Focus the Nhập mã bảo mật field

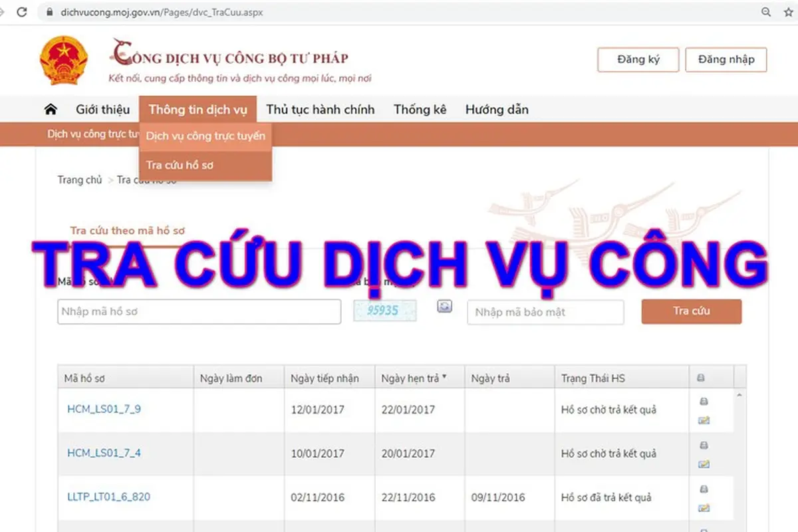tap(546, 312)
